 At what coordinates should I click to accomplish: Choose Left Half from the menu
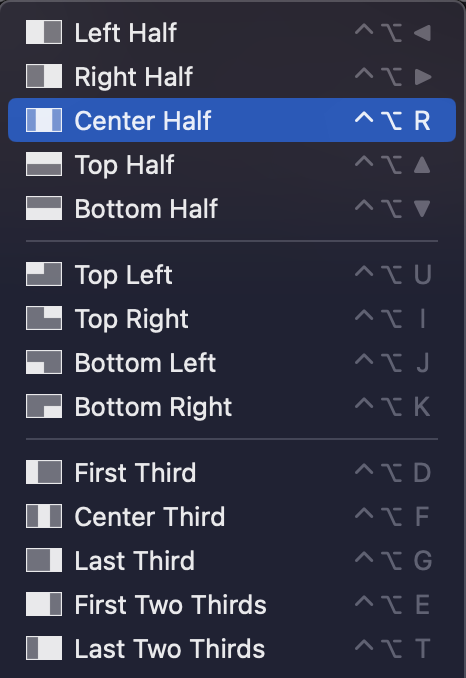tap(232, 32)
